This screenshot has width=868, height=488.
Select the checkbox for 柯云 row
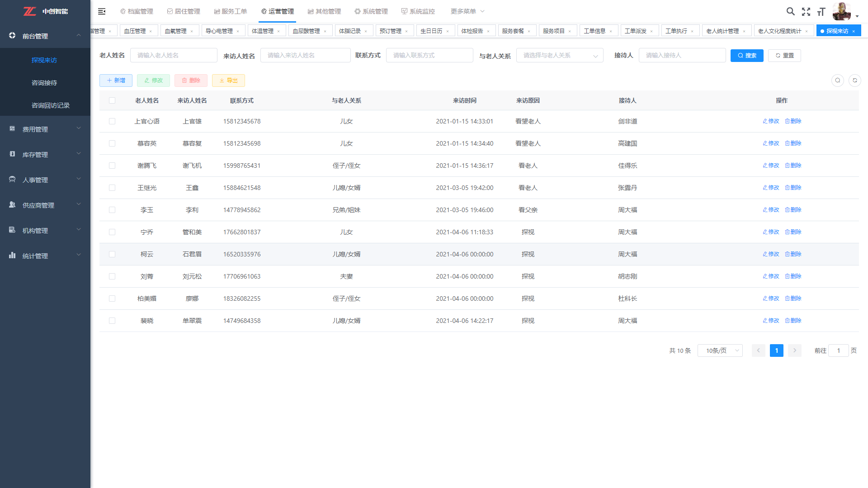[x=112, y=254]
